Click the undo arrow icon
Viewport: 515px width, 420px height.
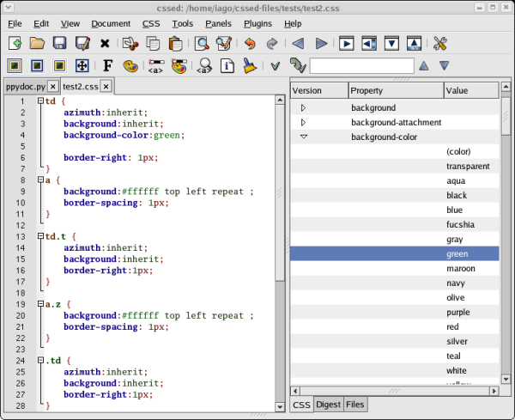click(250, 43)
